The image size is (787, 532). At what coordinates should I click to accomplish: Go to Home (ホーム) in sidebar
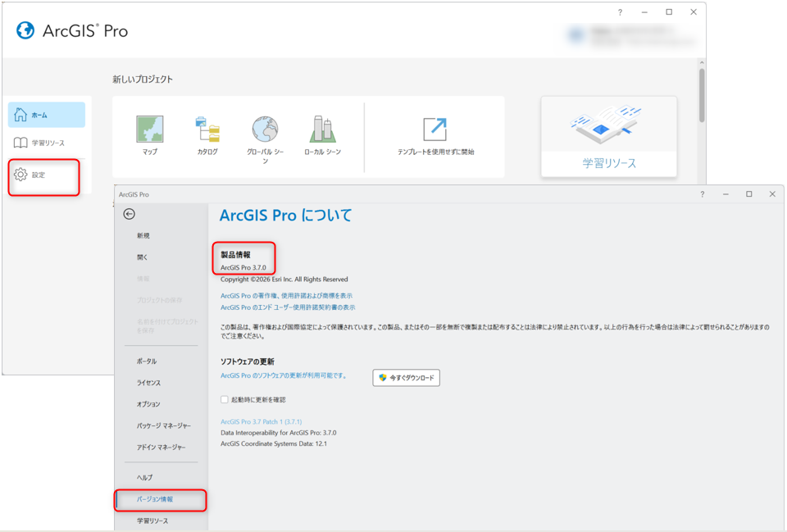coord(46,115)
